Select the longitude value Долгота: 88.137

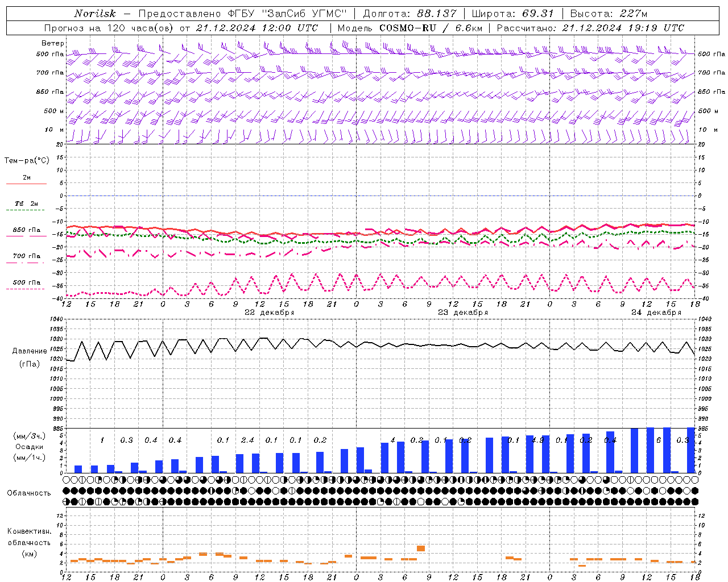click(409, 14)
